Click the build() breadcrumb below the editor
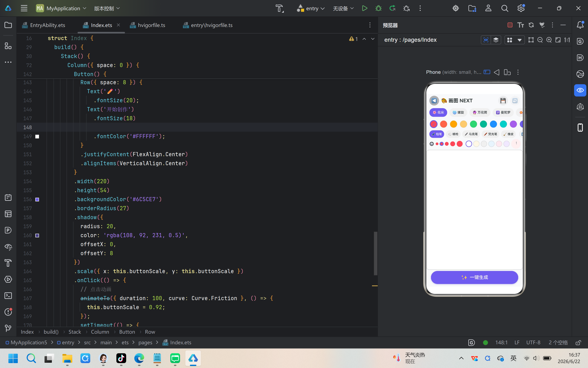The height and width of the screenshot is (368, 588). [x=51, y=332]
